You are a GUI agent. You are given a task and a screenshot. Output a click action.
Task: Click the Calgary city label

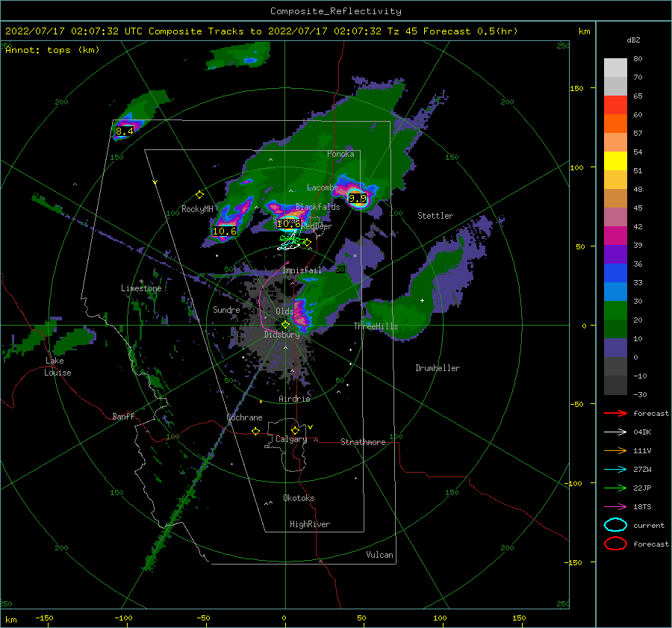point(291,439)
